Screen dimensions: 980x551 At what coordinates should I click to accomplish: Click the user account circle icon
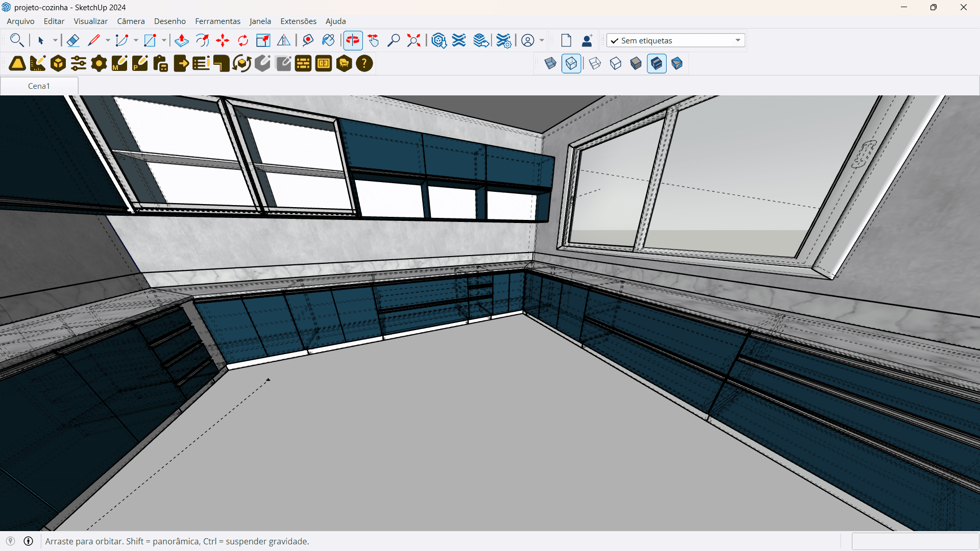tap(528, 40)
